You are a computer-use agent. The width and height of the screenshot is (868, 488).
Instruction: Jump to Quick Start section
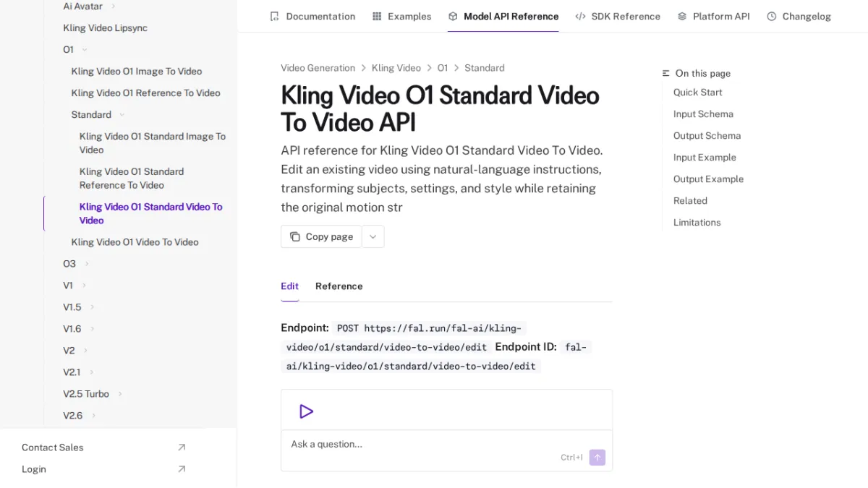(x=698, y=93)
